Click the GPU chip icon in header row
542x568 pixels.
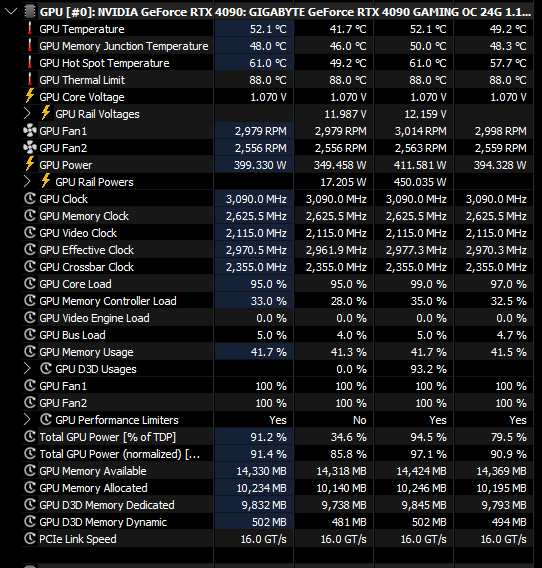coord(30,11)
